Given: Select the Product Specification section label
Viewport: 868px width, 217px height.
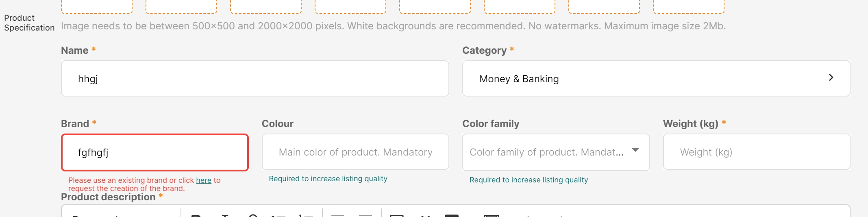Looking at the screenshot, I should click(29, 23).
